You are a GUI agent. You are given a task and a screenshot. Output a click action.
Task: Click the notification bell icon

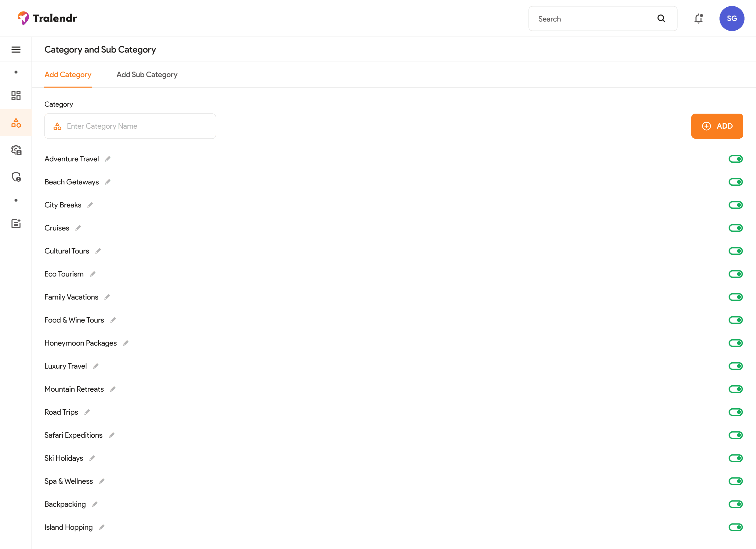[698, 19]
